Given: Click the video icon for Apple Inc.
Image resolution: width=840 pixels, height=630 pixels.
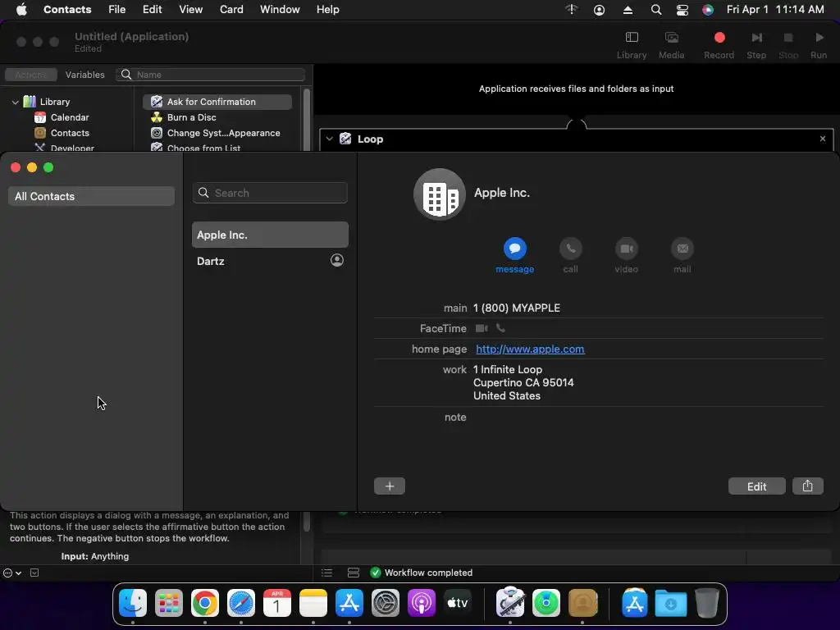Looking at the screenshot, I should (626, 249).
